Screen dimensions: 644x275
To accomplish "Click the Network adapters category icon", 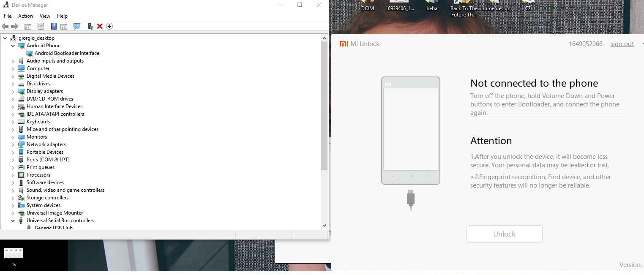I will (x=21, y=144).
